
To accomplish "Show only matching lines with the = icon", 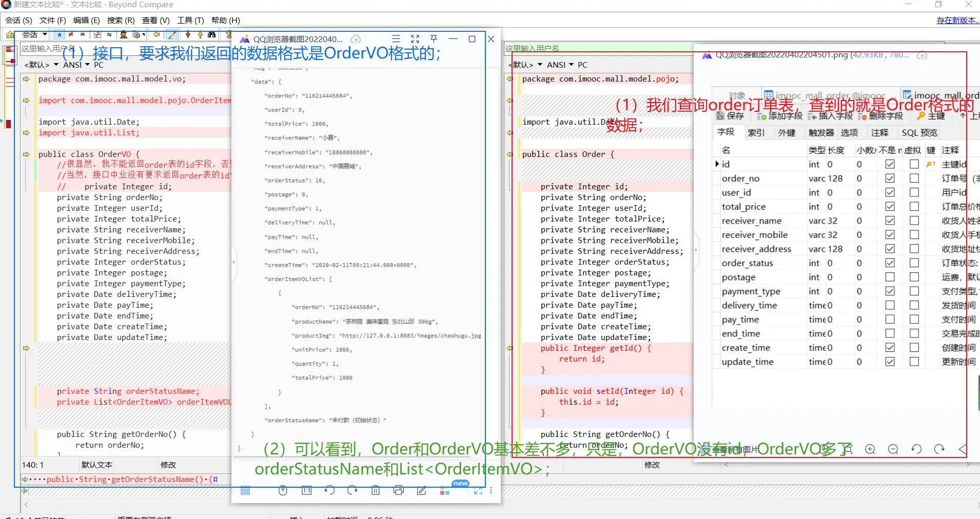I will pos(82,35).
